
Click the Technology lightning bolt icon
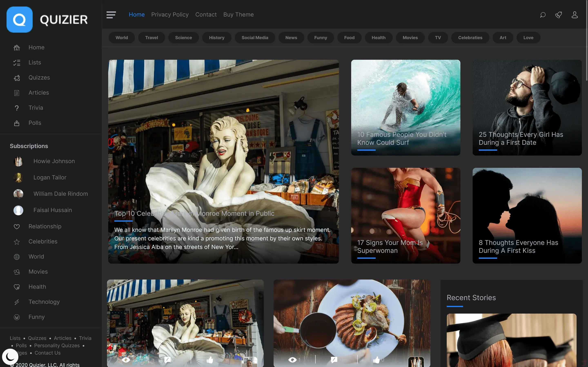click(17, 302)
